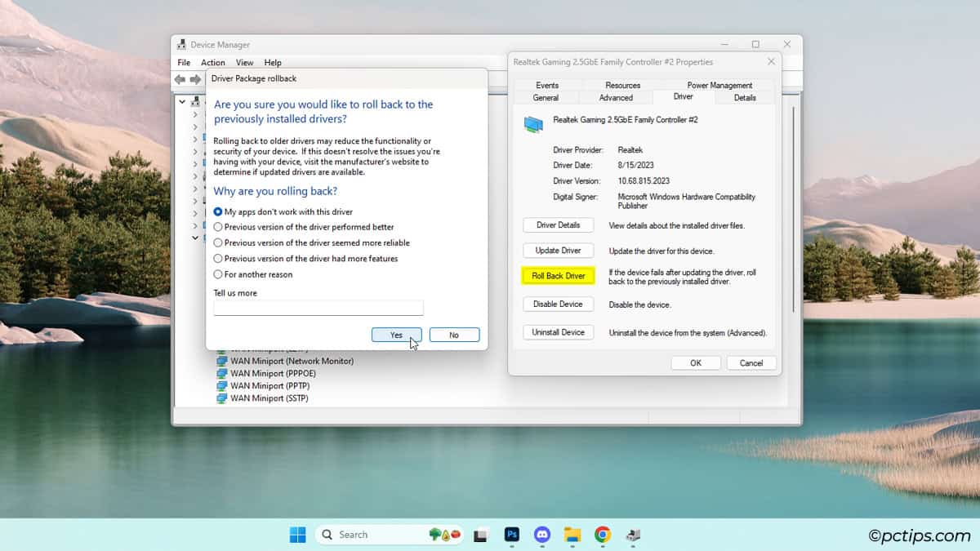Open the Help menu
This screenshot has width=980, height=551.
point(273,63)
